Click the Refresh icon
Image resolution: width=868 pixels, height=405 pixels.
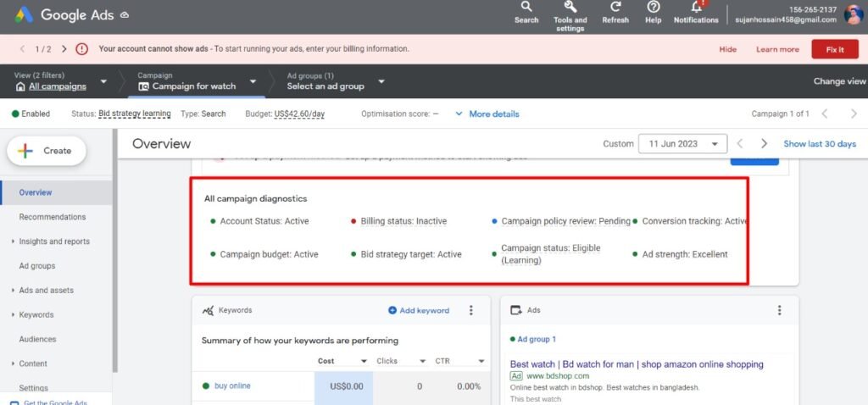(x=615, y=8)
